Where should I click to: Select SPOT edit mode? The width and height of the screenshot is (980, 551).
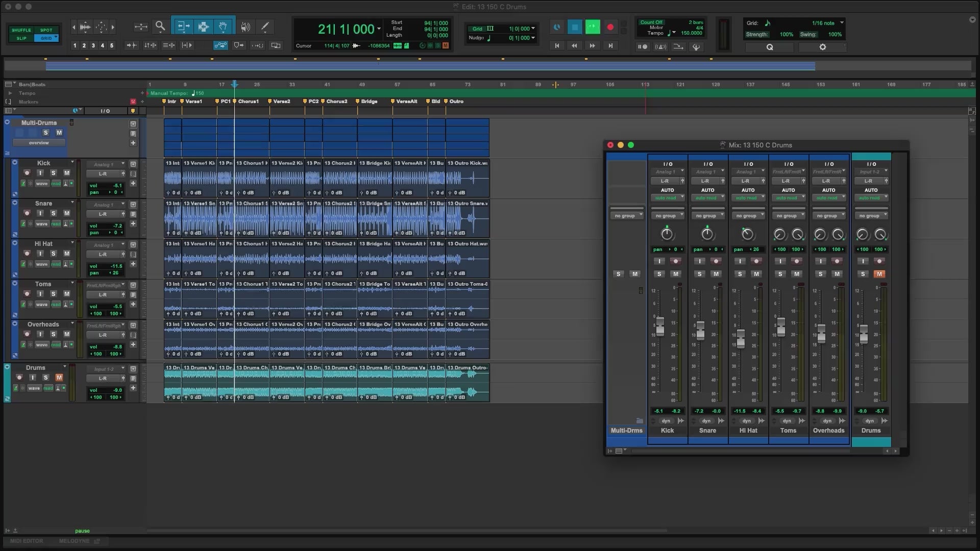46,30
